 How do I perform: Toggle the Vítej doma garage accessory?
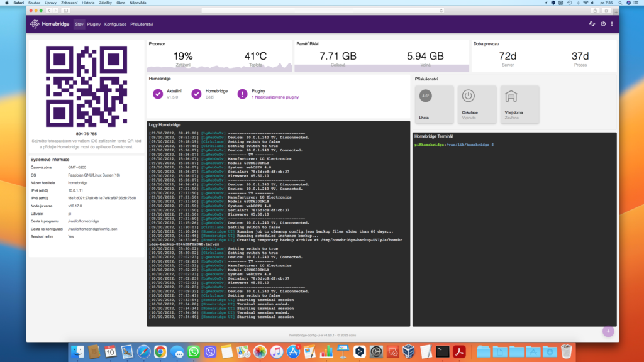[x=519, y=104]
